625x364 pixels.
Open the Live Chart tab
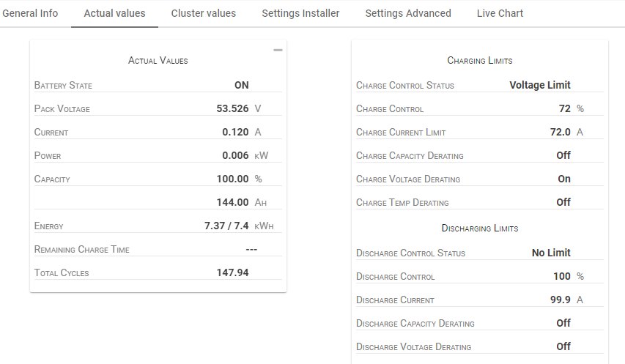tap(500, 13)
